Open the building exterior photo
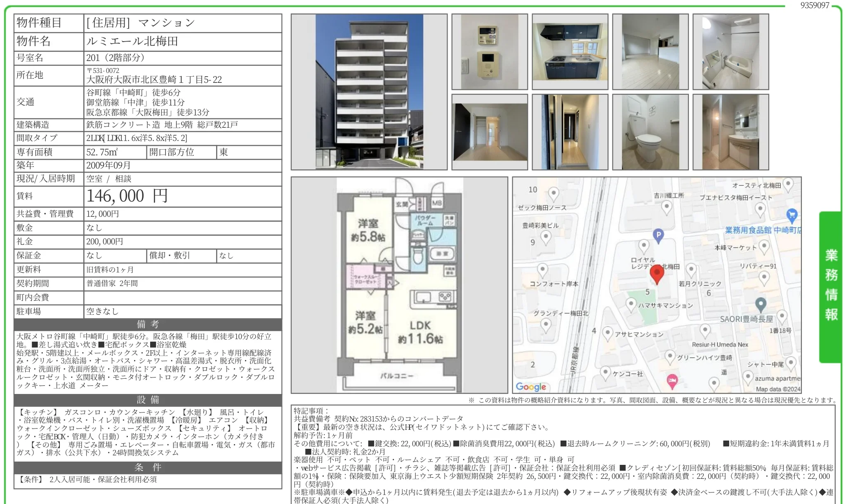The image size is (848, 504). tap(369, 92)
